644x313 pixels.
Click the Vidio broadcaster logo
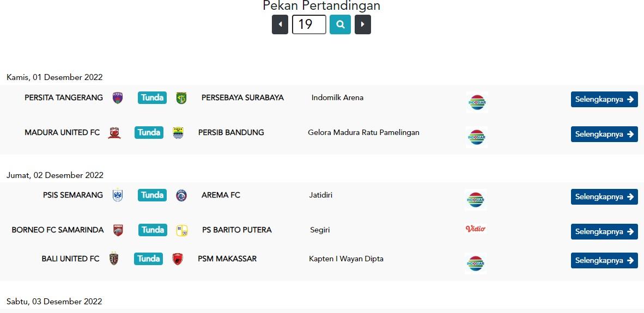pos(475,229)
